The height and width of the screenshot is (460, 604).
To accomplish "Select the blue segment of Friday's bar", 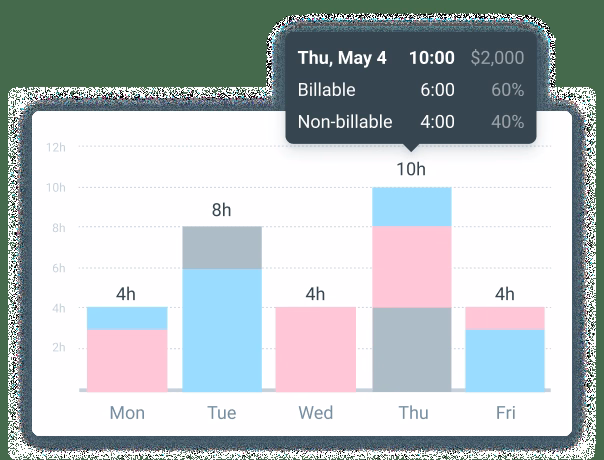I will pyautogui.click(x=505, y=358).
